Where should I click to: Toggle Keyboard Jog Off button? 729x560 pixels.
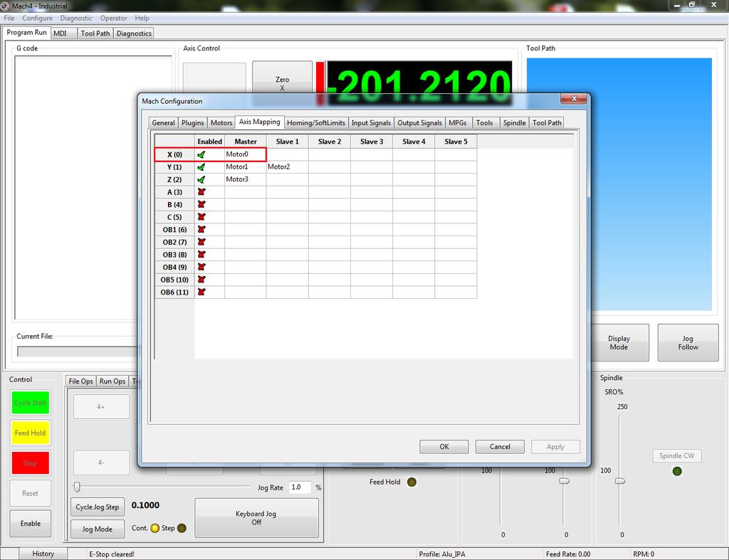(256, 518)
